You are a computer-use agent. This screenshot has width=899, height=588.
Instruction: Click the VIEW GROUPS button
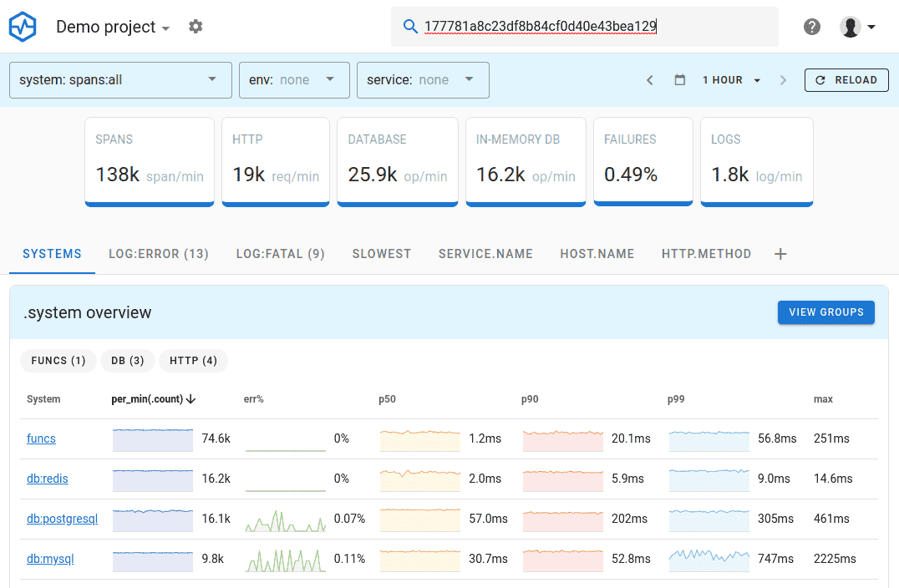(825, 312)
